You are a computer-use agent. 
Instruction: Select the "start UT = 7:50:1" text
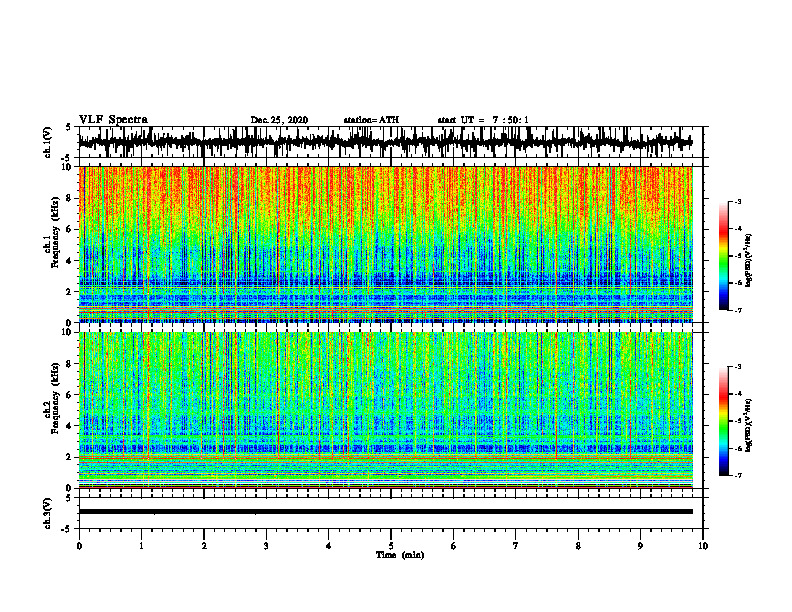(483, 120)
